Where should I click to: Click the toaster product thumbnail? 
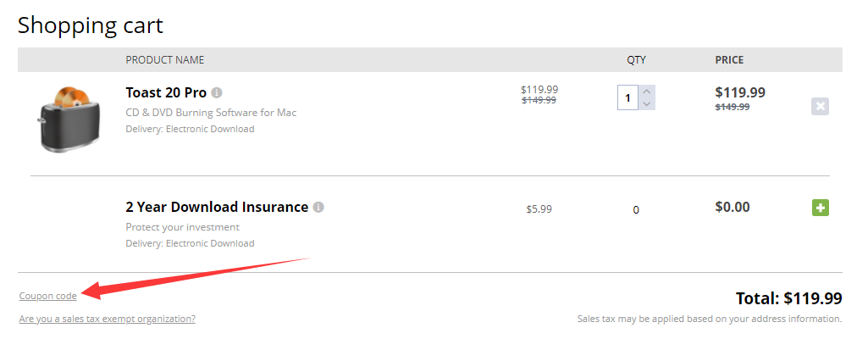(68, 119)
